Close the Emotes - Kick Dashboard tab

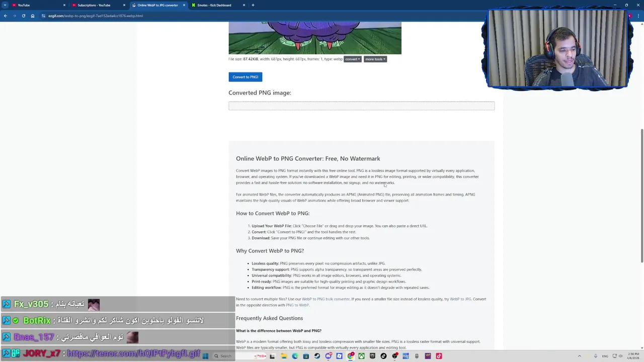point(244,5)
